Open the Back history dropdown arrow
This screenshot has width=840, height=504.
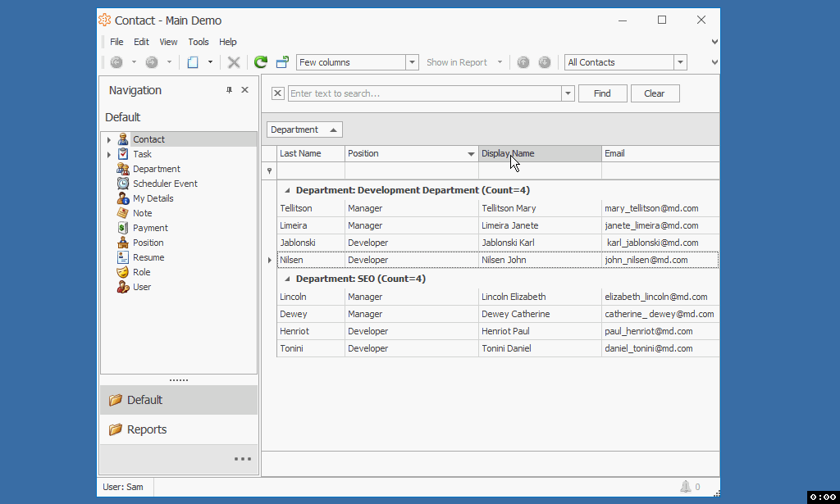click(134, 62)
